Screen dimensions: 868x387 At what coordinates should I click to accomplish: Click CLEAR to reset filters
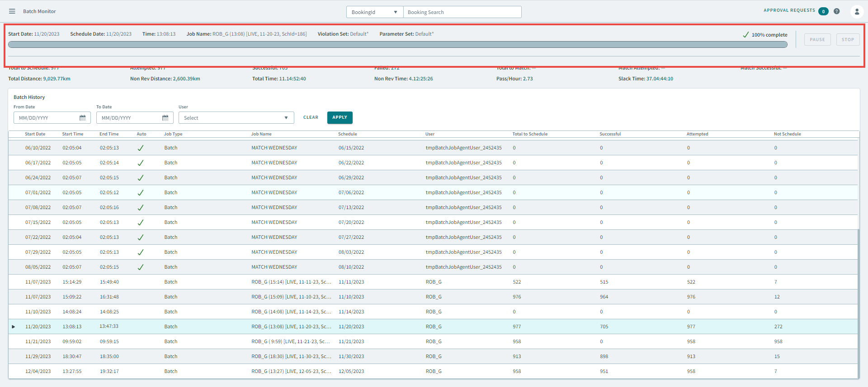pos(311,117)
